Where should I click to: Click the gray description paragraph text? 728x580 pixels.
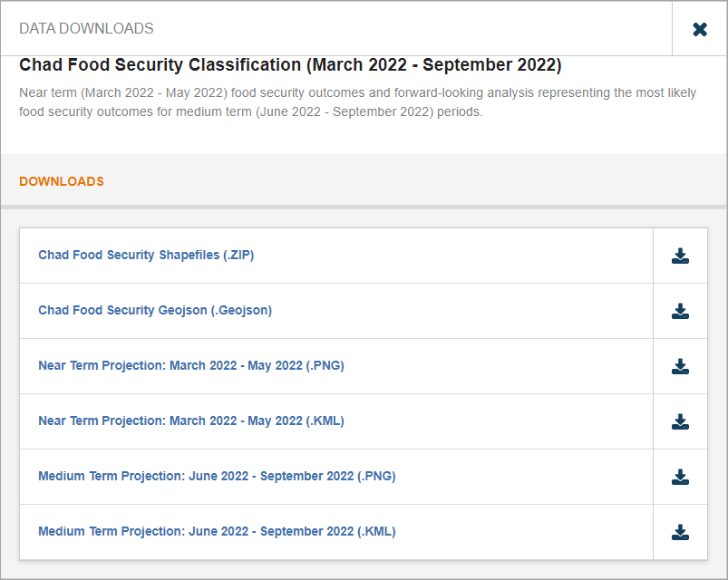[357, 93]
